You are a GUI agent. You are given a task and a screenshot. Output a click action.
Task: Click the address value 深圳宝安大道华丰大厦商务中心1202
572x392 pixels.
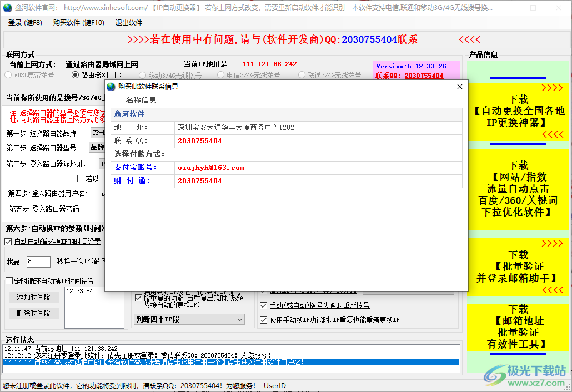click(236, 128)
